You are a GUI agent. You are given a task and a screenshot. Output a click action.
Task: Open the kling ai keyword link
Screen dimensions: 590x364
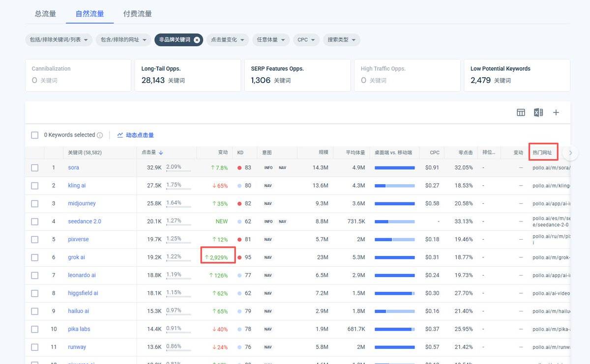coord(77,186)
